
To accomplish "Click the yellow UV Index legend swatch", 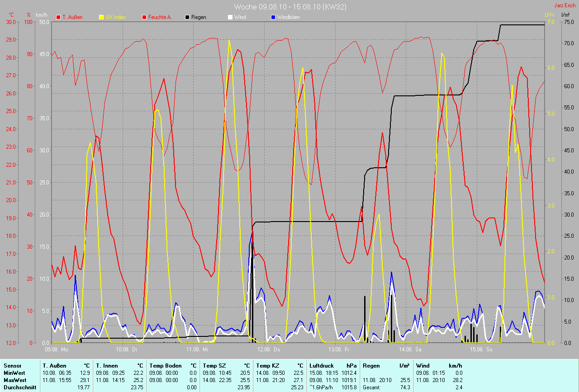I will tap(101, 17).
